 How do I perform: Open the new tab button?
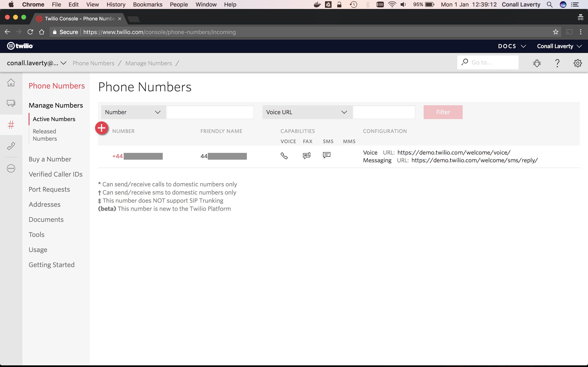[133, 19]
